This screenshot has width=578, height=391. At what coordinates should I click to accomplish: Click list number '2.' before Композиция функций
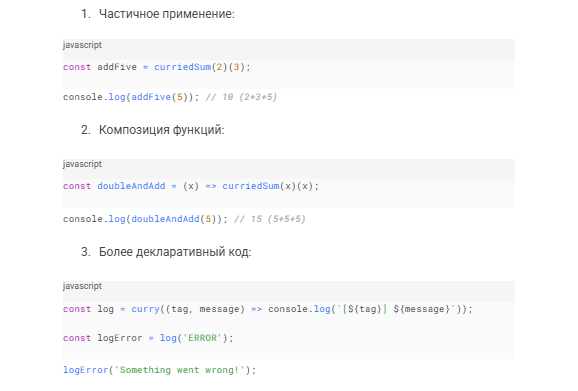[86, 130]
